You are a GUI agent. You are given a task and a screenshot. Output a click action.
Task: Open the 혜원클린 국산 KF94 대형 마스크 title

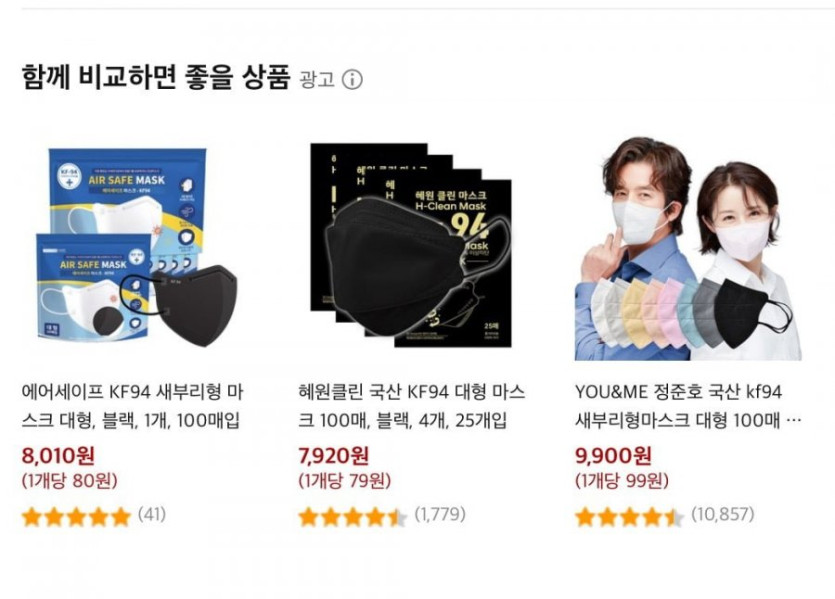pyautogui.click(x=411, y=404)
